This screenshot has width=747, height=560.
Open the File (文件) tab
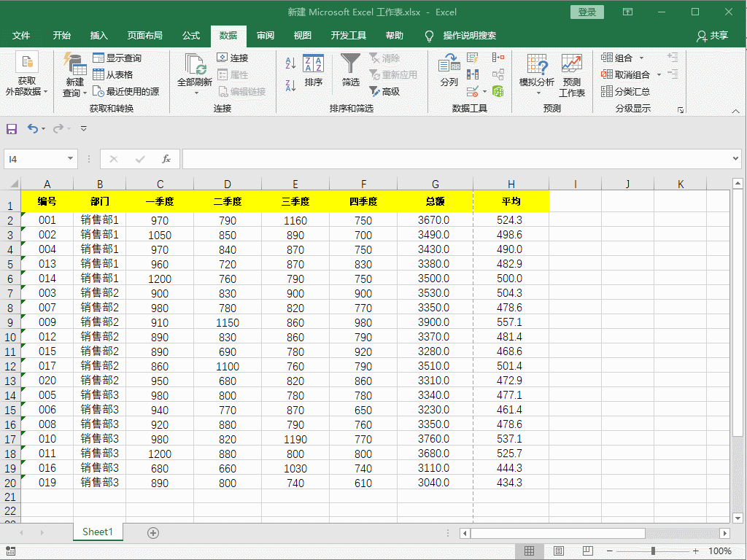point(21,36)
